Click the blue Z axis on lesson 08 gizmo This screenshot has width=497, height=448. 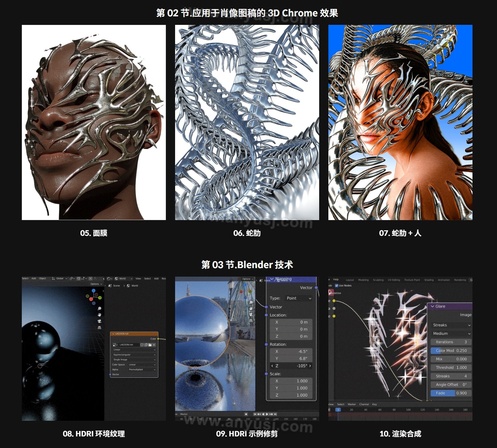point(94,291)
